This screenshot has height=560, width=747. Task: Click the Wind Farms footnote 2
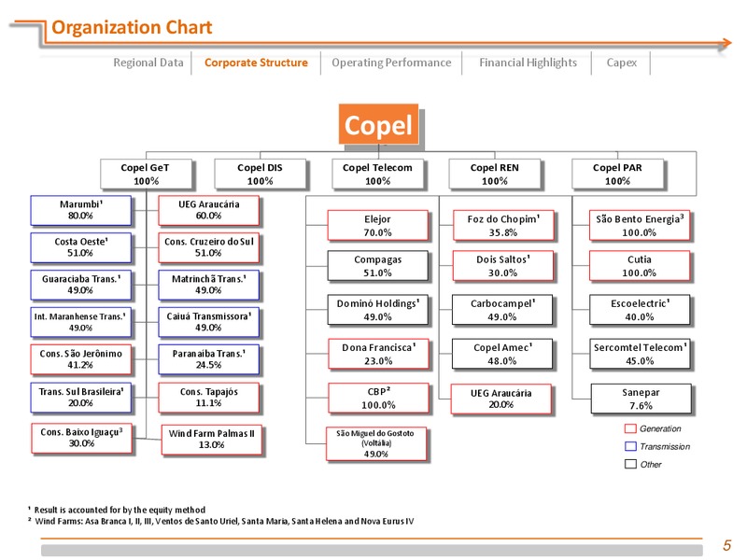pos(221,521)
